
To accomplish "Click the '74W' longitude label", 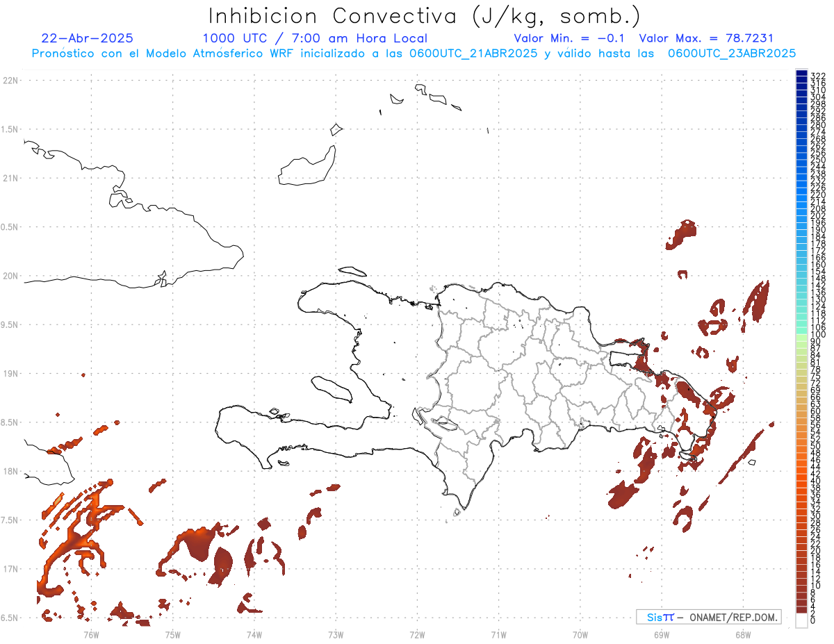I will tap(254, 634).
